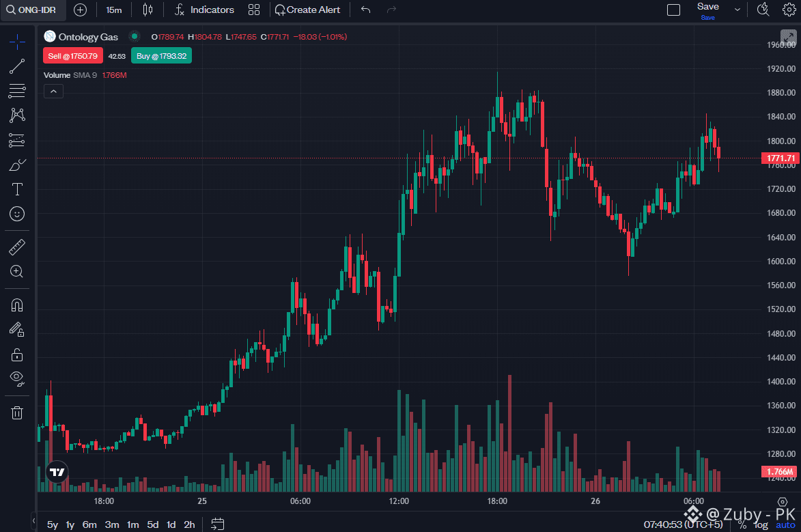Open the Fibonacci retracement tool
This screenshot has height=532, width=801.
[17, 91]
